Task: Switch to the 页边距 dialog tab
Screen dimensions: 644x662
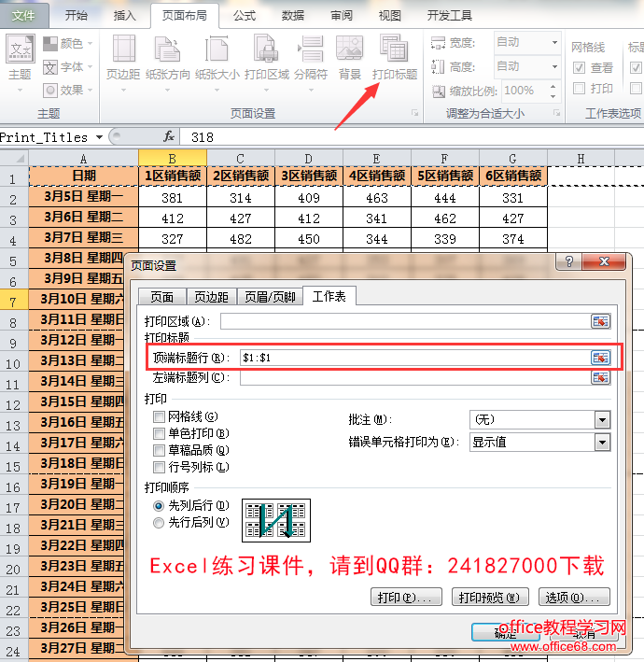Action: [212, 297]
